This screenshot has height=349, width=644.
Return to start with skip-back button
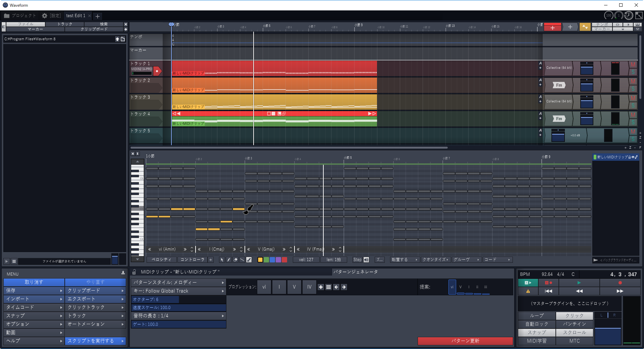click(x=548, y=291)
